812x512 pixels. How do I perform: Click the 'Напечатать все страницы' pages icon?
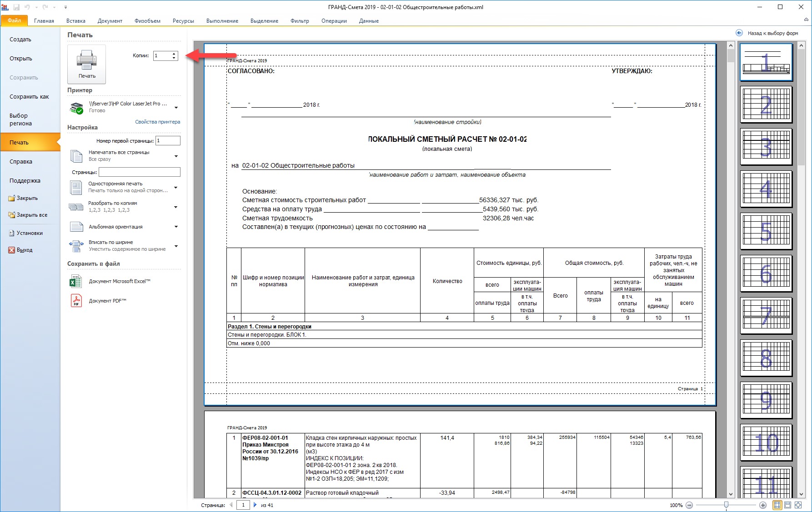76,156
